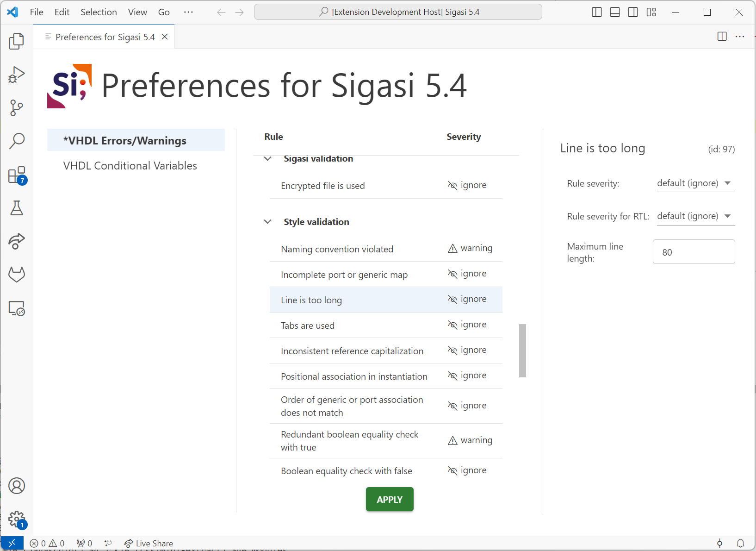Toggle Panel layout icon
The width and height of the screenshot is (756, 551).
615,13
